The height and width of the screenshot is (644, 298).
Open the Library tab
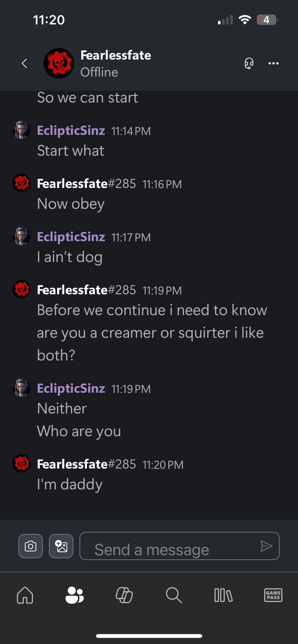click(x=223, y=595)
